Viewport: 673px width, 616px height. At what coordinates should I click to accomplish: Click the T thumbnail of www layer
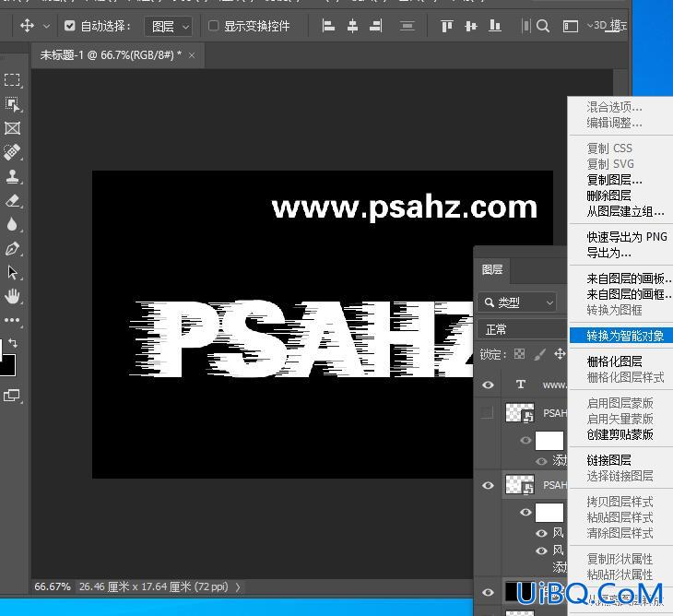[x=521, y=385]
